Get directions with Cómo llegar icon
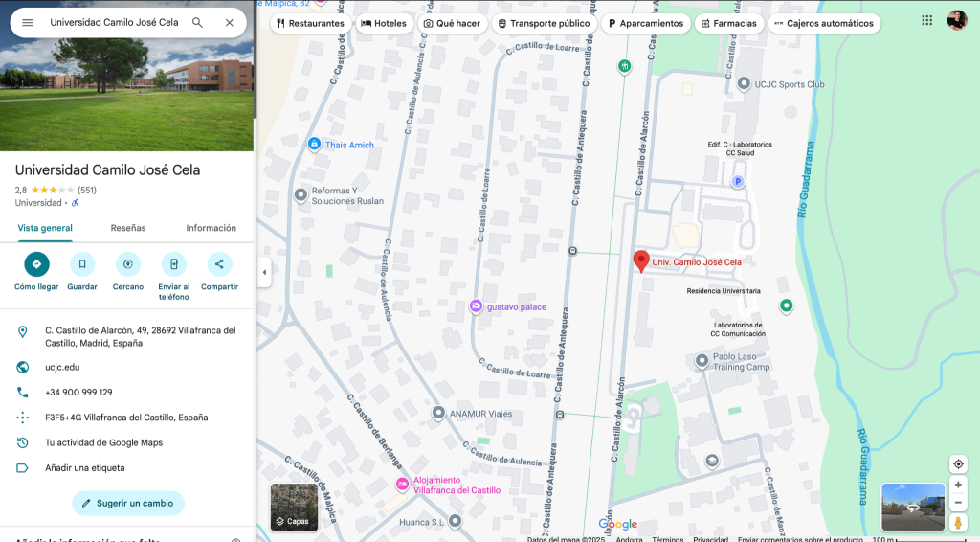 (36, 264)
